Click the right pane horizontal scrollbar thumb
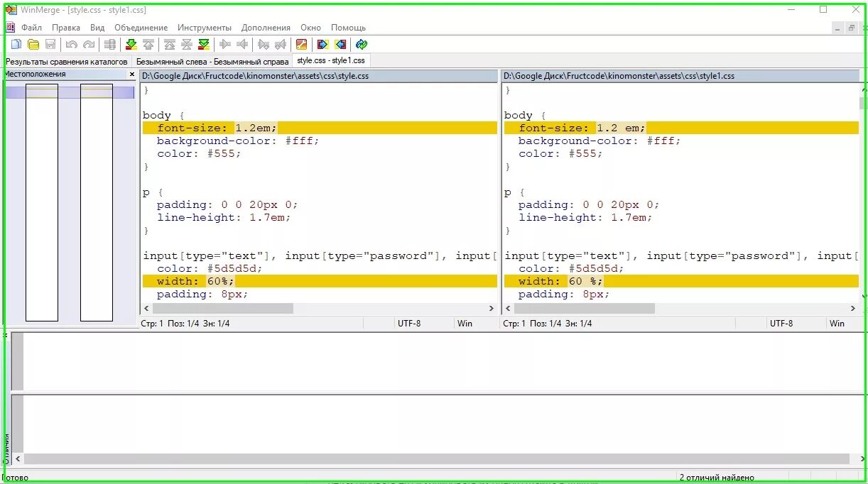 coord(585,309)
